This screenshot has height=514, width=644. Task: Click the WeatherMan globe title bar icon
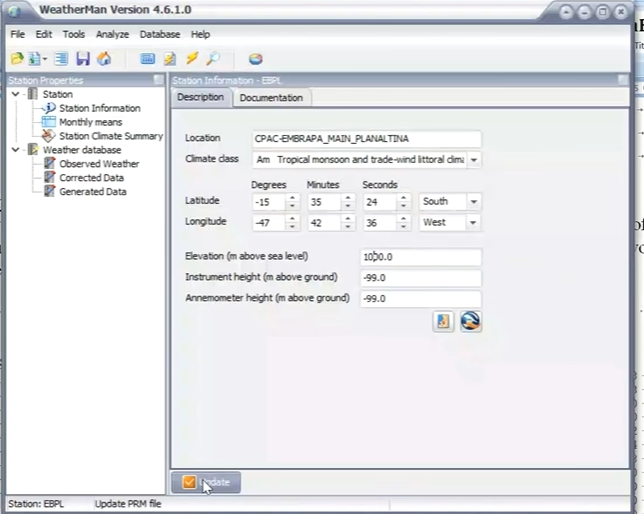pyautogui.click(x=15, y=10)
